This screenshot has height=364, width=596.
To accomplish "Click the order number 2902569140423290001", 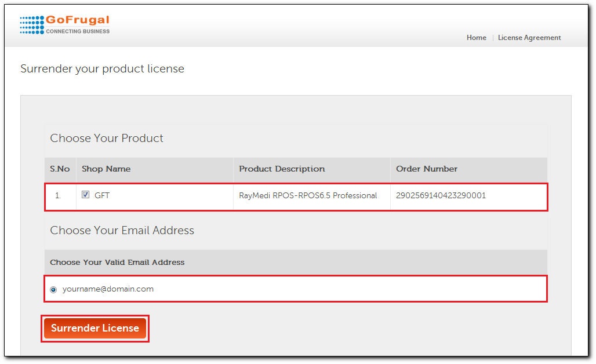I will (441, 196).
